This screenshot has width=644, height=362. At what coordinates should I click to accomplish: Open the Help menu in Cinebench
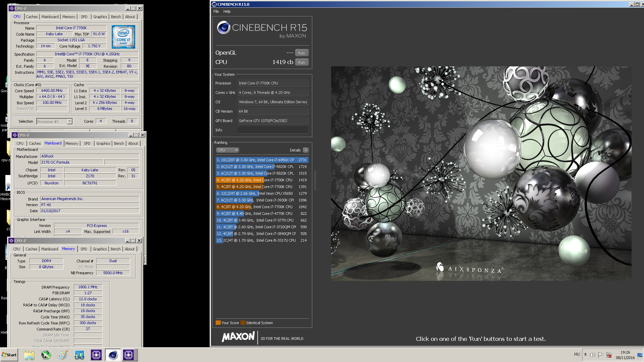point(227,11)
